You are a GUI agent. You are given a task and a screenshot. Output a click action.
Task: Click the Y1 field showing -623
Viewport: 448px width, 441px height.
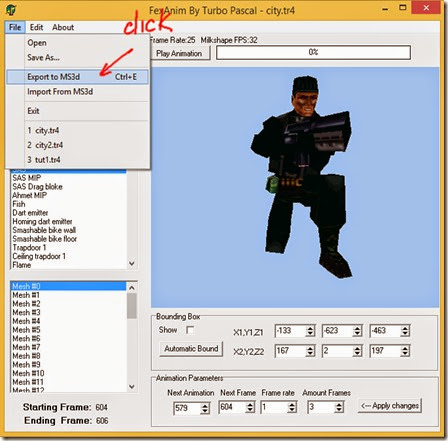pos(337,331)
